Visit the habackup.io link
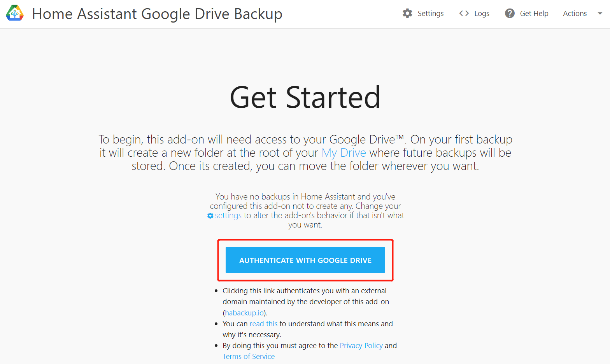 coord(244,313)
